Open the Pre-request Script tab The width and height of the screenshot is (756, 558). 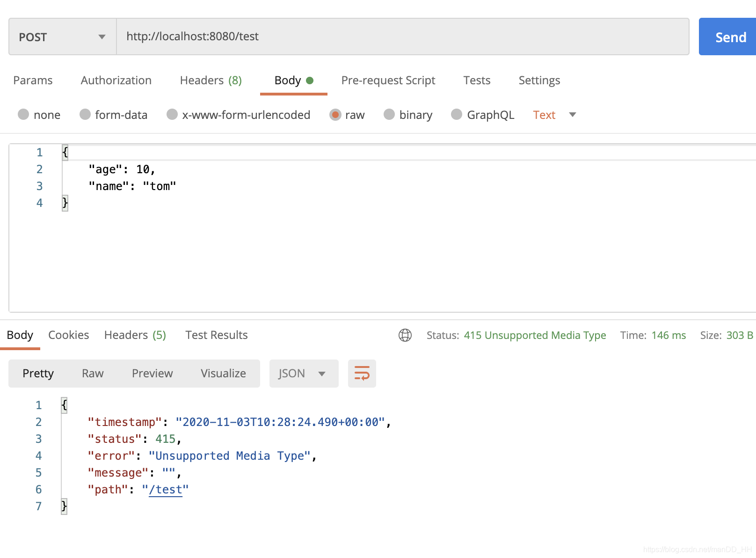pos(388,80)
